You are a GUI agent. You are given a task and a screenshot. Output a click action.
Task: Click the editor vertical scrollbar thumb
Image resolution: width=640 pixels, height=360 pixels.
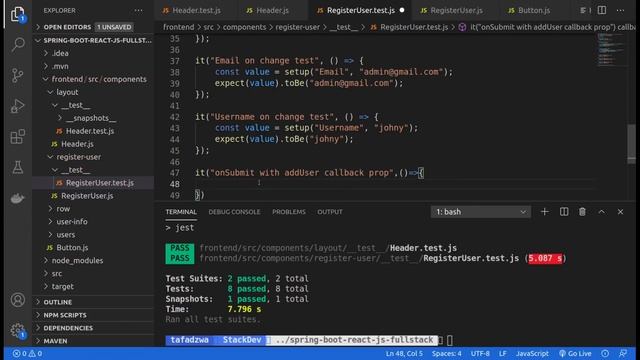631,143
